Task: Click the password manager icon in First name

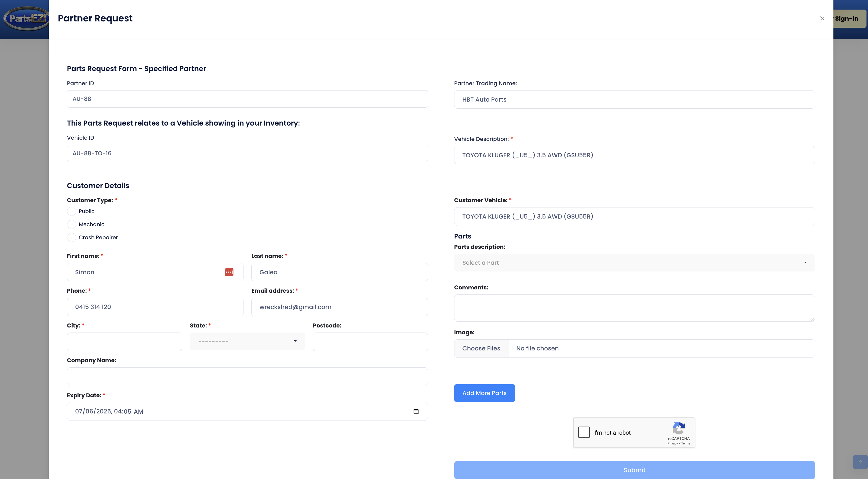Action: pyautogui.click(x=229, y=272)
